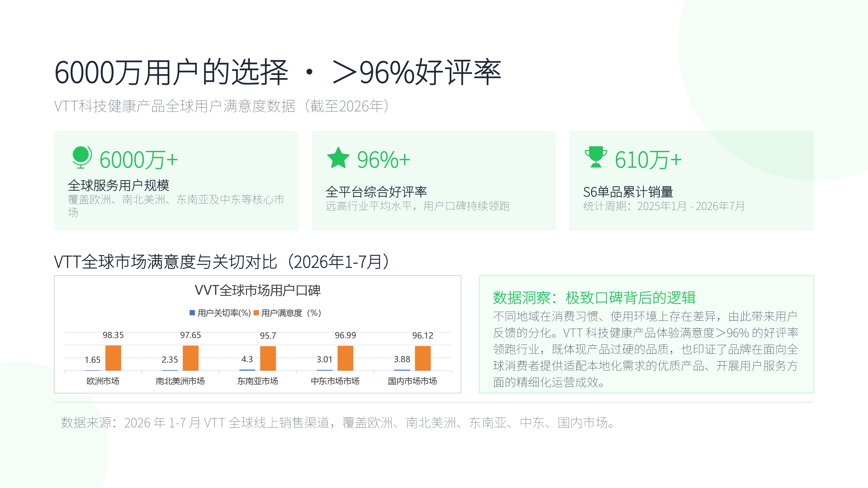Select the data label 3.01
Image resolution: width=868 pixels, height=488 pixels.
tap(324, 360)
